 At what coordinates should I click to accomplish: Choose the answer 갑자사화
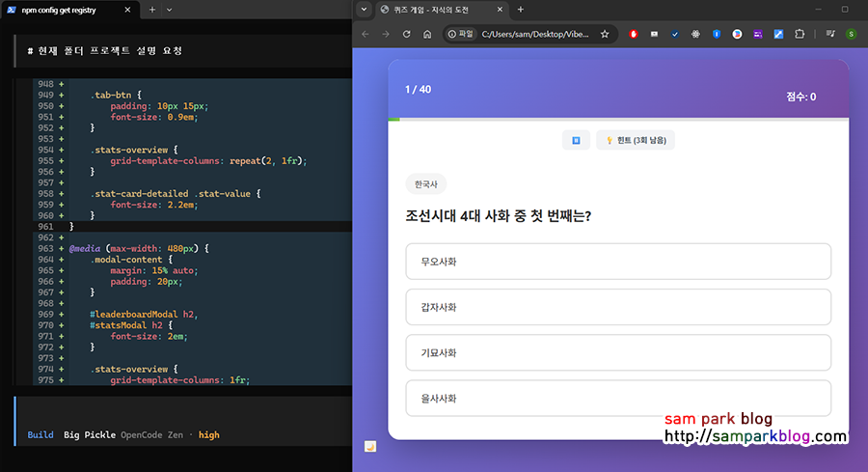(618, 307)
